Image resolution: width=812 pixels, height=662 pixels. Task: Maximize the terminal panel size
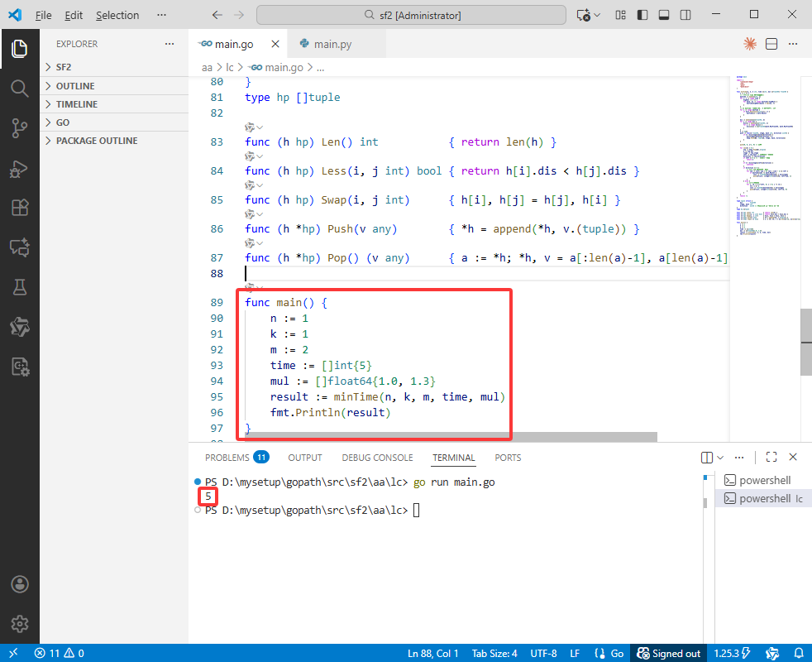click(771, 457)
